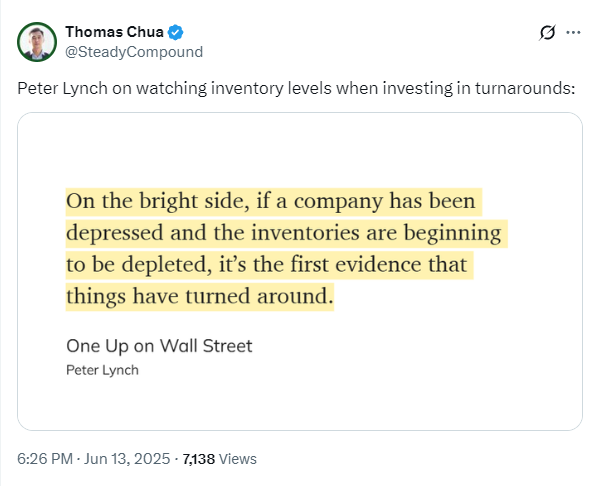Click the "One Up on Wall Street" title

(x=159, y=346)
